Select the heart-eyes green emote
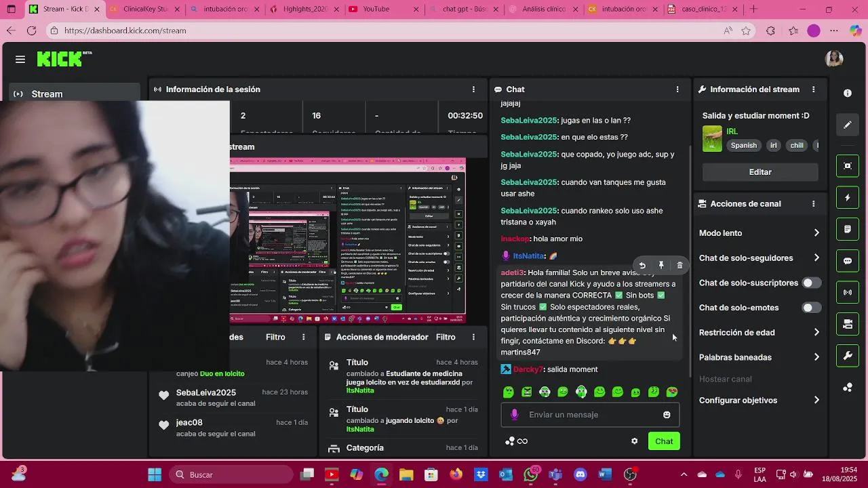Image resolution: width=868 pixels, height=488 pixels. (672, 392)
